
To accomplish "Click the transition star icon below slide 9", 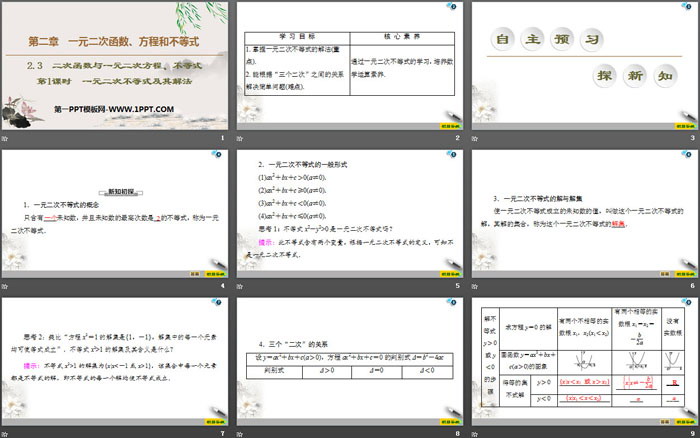I will 474,433.
